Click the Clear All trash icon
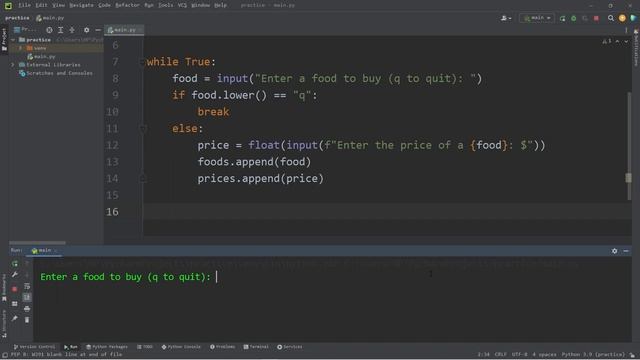This screenshot has height=360, width=640. coord(27,320)
